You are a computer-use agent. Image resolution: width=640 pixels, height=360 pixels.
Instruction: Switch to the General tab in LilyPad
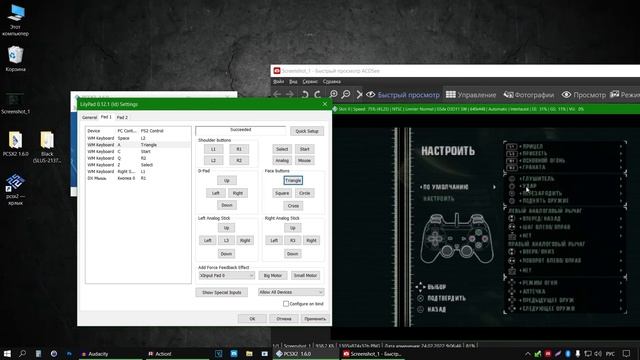pos(89,118)
